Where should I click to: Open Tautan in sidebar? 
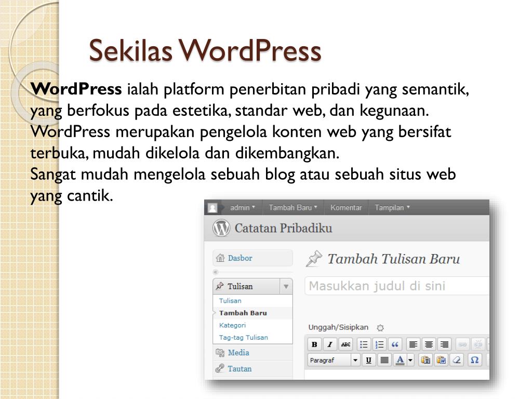coord(240,369)
